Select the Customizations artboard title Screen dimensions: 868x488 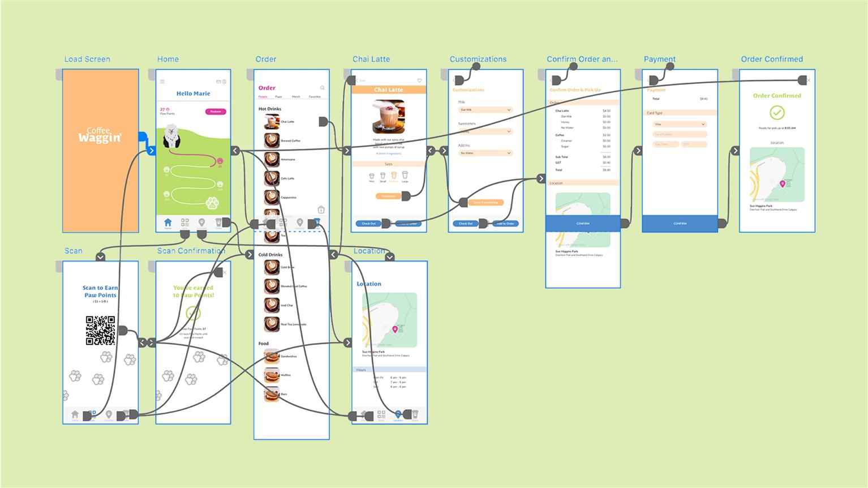[478, 59]
